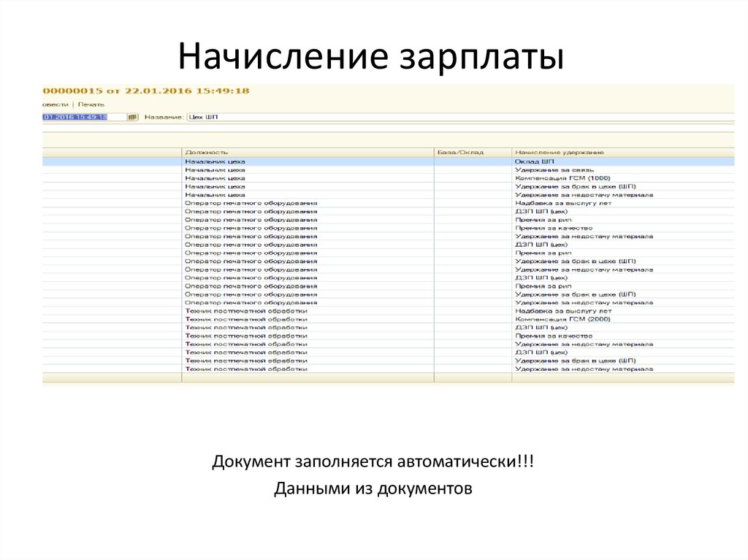Viewport: 748px width, 560px height.
Task: Click the caption Данными из документов
Action: coord(373,488)
